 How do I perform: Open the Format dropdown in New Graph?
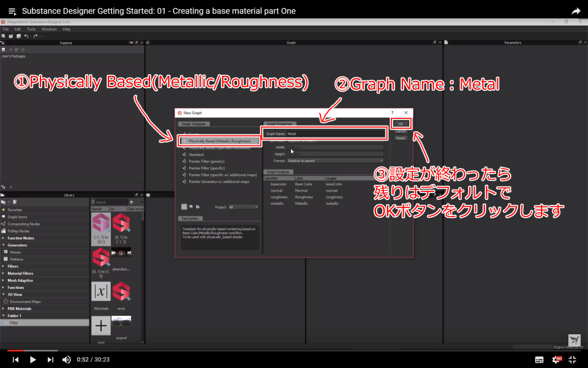pyautogui.click(x=335, y=161)
